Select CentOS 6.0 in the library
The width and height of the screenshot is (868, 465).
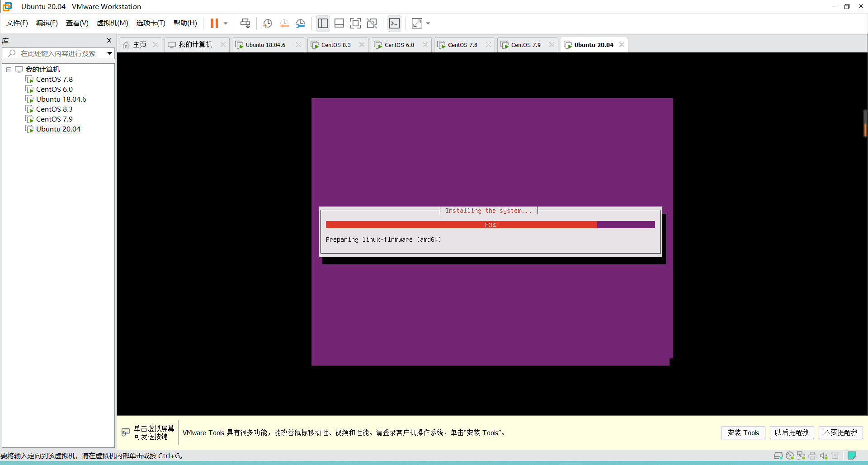(54, 89)
